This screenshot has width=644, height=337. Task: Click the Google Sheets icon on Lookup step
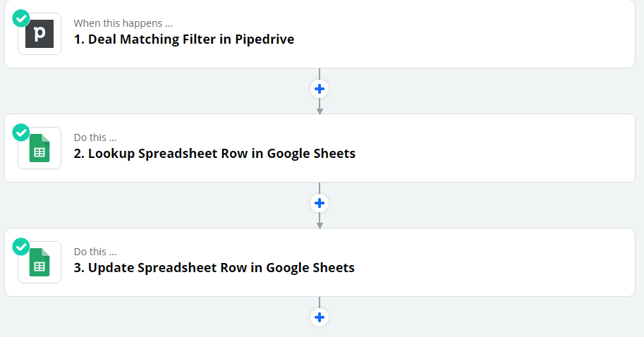click(40, 148)
